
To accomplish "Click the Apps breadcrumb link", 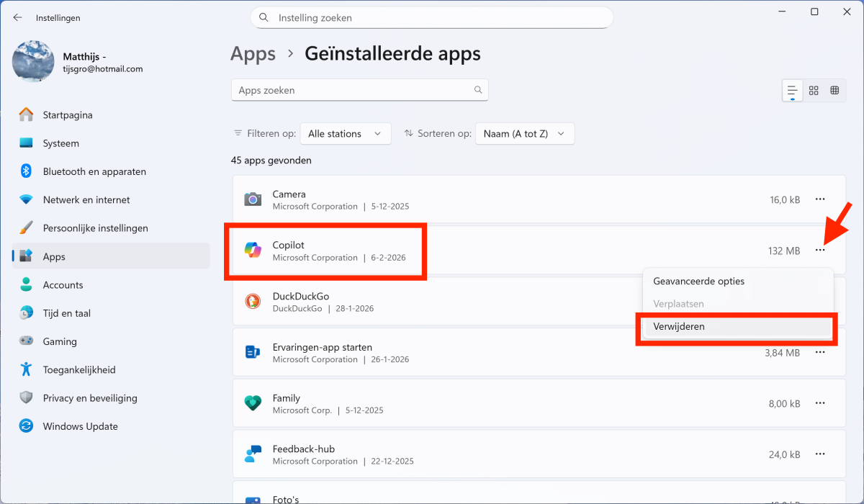I will 253,54.
